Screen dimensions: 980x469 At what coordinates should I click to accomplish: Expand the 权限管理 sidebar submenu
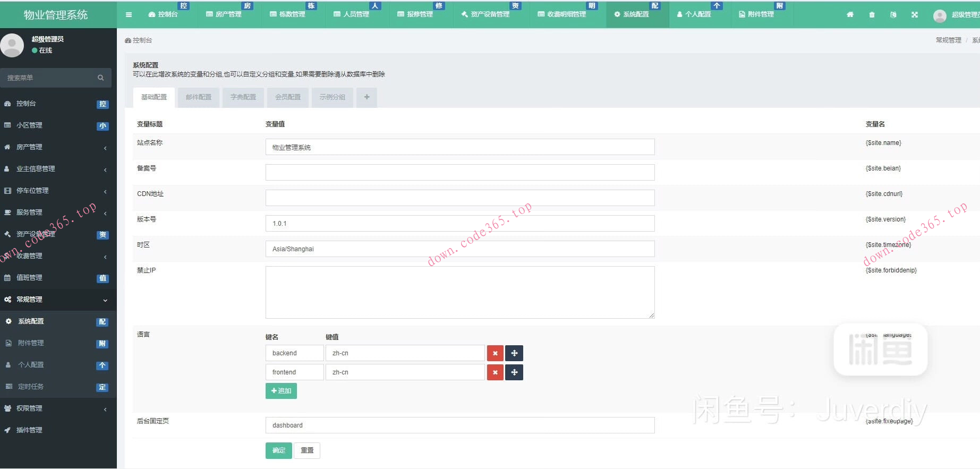[x=105, y=409]
